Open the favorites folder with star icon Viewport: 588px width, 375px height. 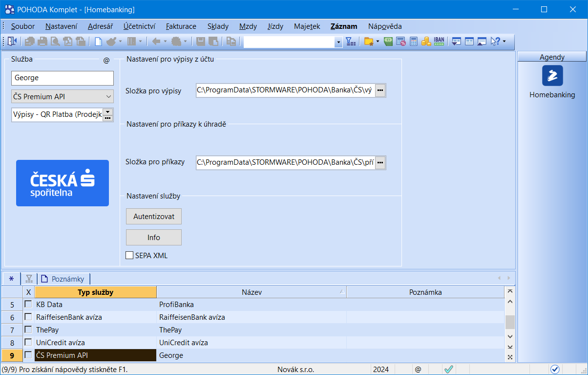[369, 42]
